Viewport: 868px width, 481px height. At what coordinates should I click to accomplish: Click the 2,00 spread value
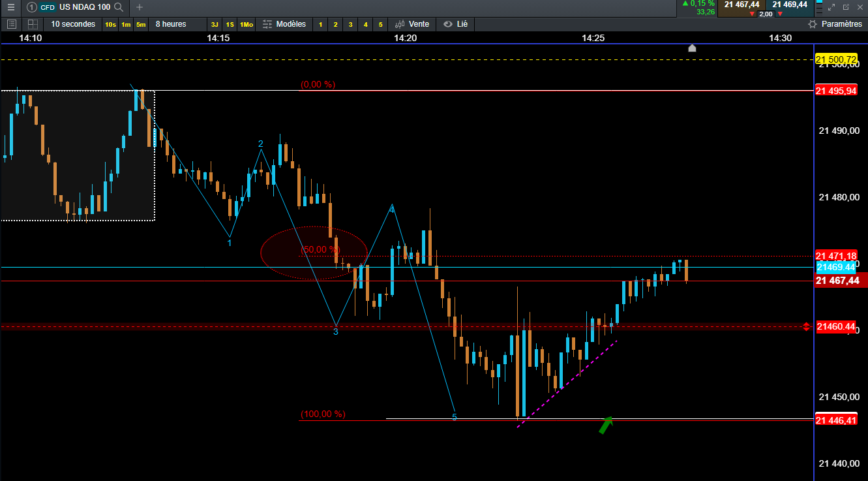point(766,14)
